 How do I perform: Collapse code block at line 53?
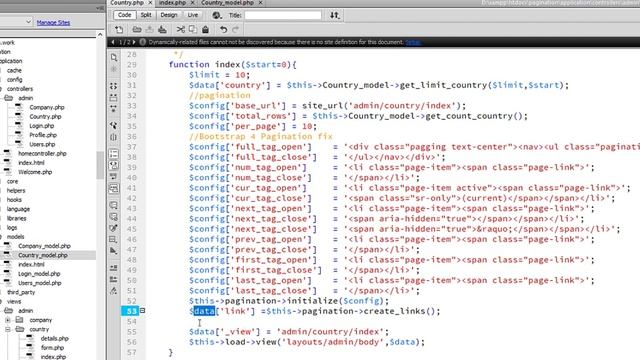142,311
